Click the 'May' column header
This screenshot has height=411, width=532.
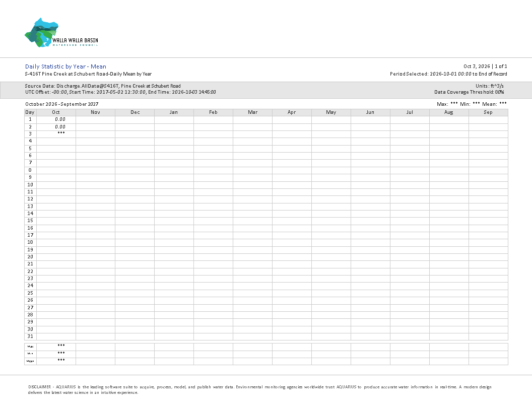tap(331, 112)
